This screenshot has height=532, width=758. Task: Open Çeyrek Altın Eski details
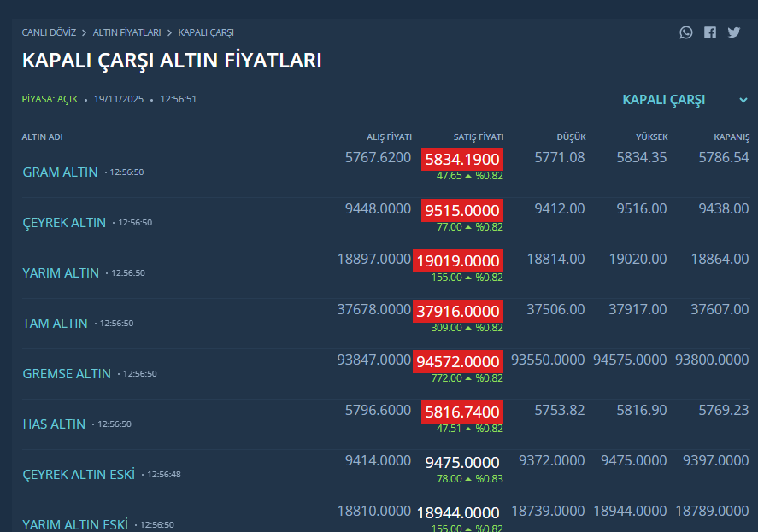click(79, 474)
